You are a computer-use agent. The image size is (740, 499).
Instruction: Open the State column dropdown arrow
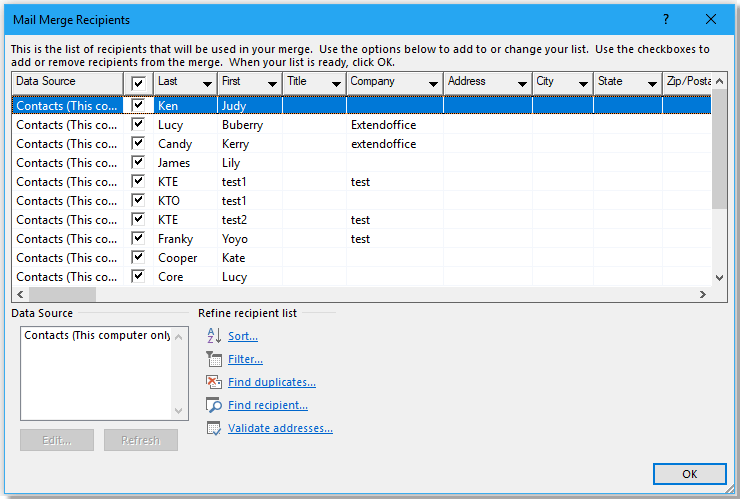click(651, 84)
